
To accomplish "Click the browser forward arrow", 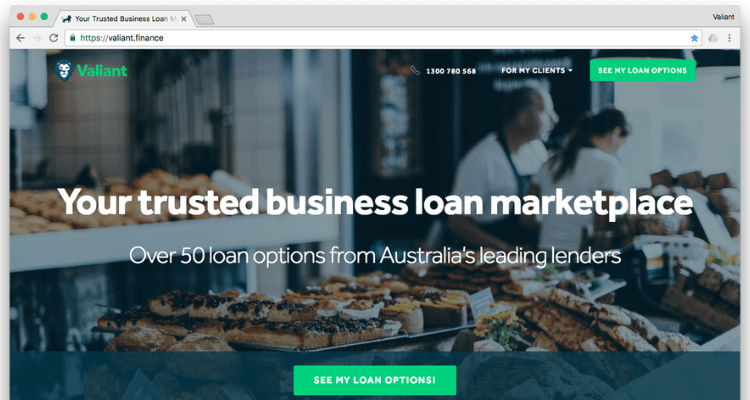I will pos(37,38).
